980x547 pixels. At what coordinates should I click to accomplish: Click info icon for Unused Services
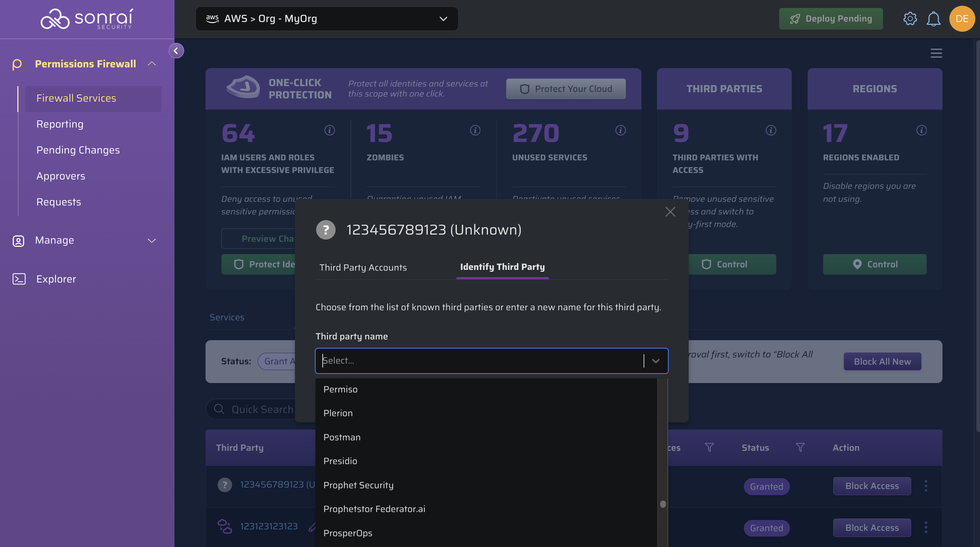621,130
